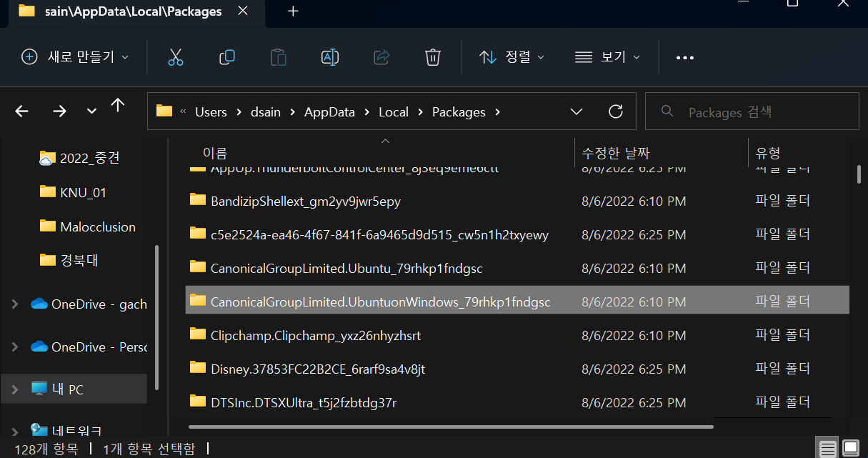This screenshot has width=868, height=458.
Task: Expand the 네트워크 tree node
Action: [x=15, y=431]
